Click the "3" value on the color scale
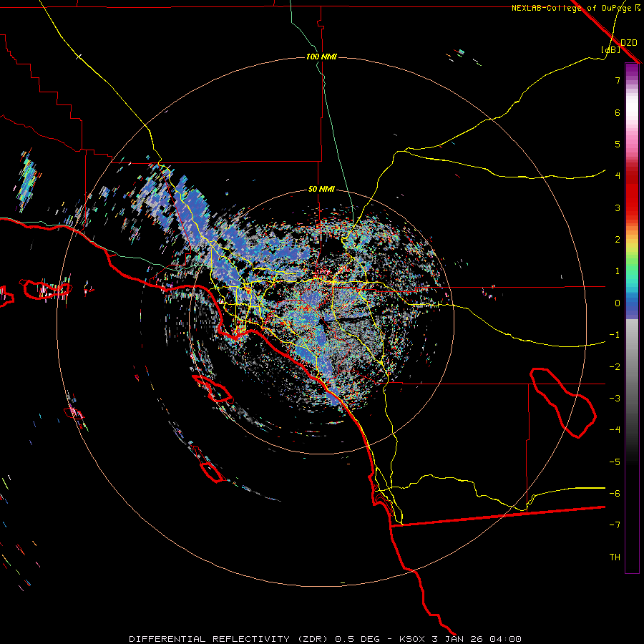The image size is (644, 644). [x=618, y=208]
